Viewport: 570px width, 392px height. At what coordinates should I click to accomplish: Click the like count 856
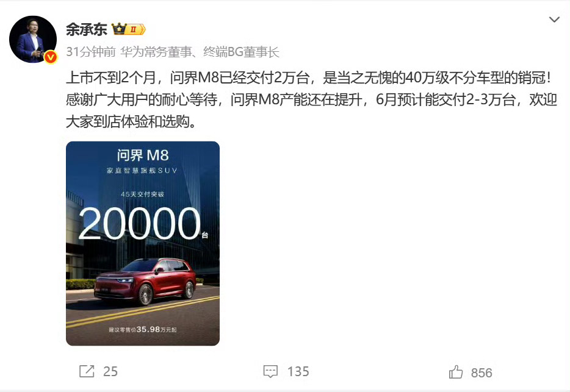[482, 372]
